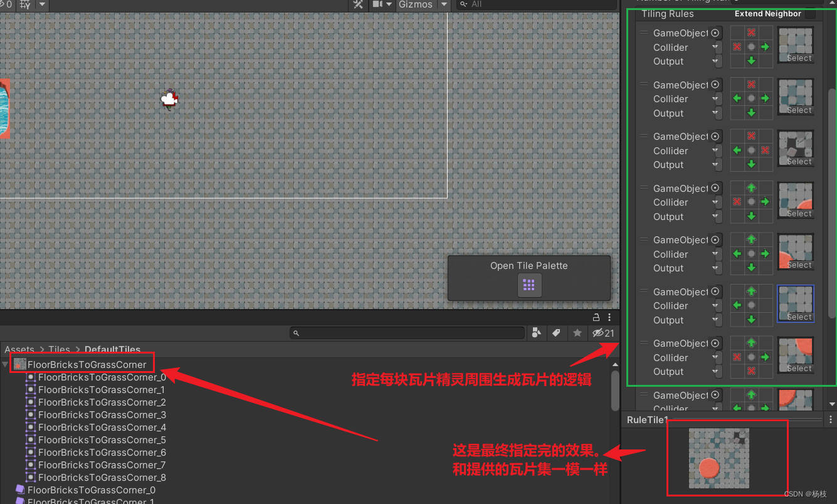Image resolution: width=837 pixels, height=504 pixels.
Task: Toggle top red X neighbor in first rule
Action: pos(751,33)
